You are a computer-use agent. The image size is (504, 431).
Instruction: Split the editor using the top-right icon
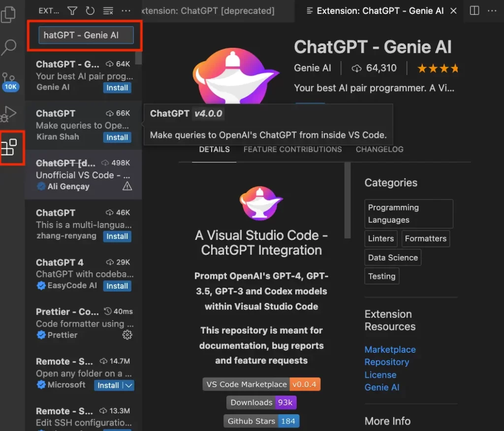pyautogui.click(x=473, y=10)
